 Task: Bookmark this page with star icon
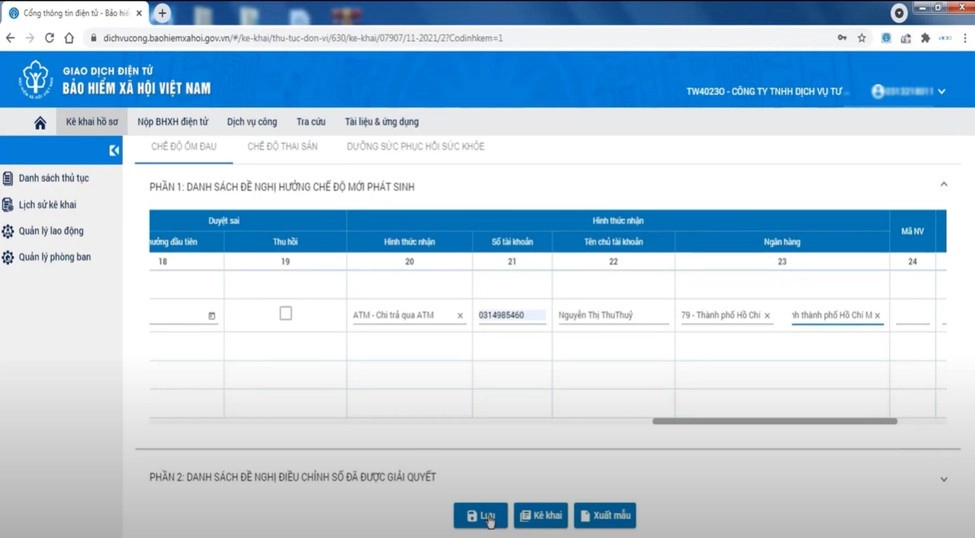click(x=862, y=38)
